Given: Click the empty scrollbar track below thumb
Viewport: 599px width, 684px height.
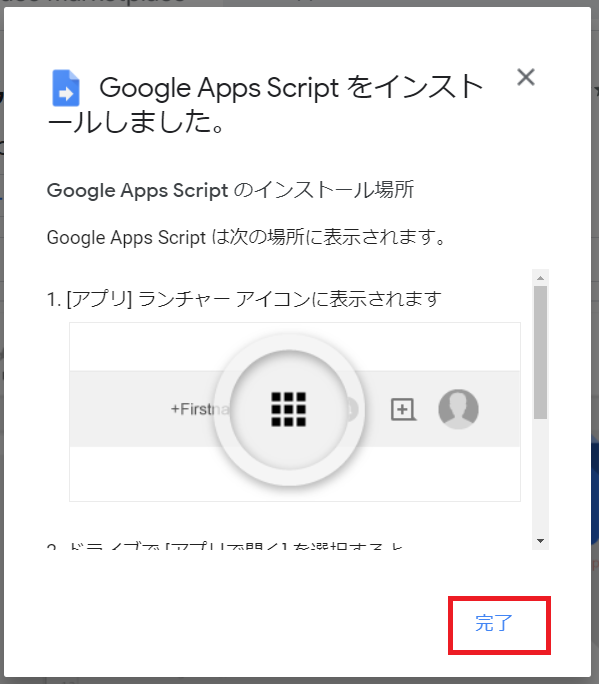Looking at the screenshot, I should 541,477.
